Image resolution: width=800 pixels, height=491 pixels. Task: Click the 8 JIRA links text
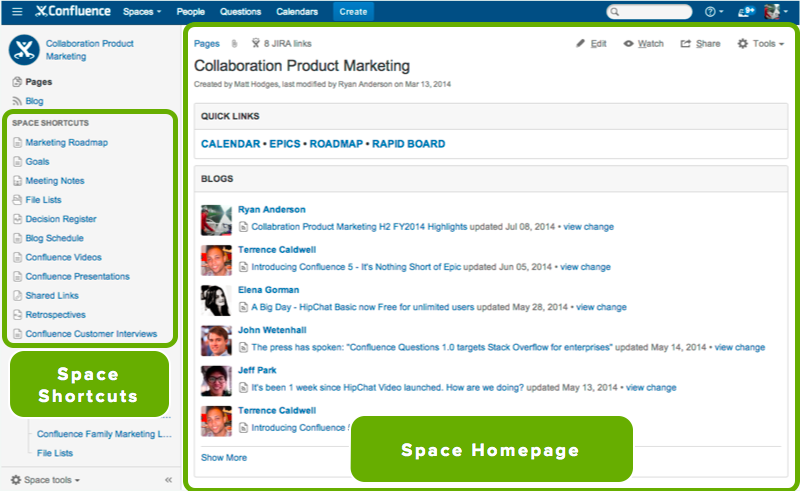pyautogui.click(x=287, y=44)
